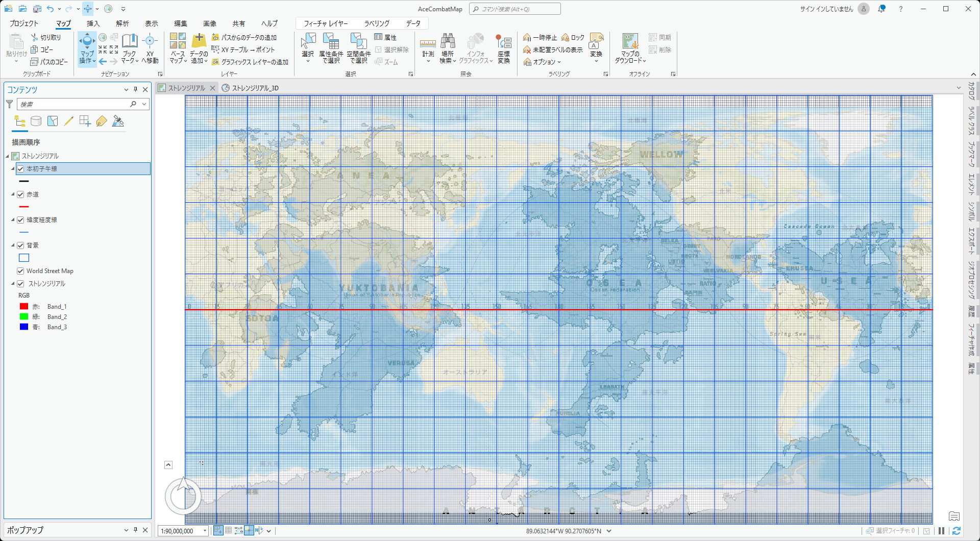Open the notifications bell
Image resolution: width=980 pixels, height=541 pixels.
pos(881,9)
